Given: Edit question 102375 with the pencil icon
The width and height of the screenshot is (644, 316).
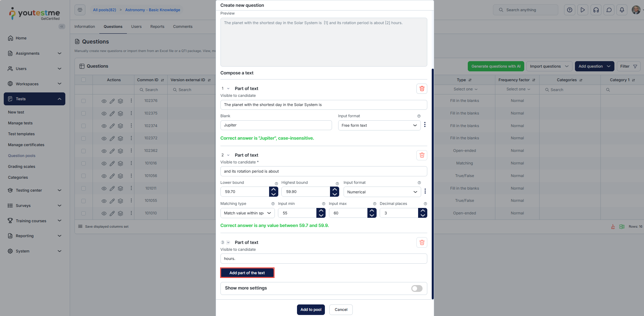Looking at the screenshot, I should pyautogui.click(x=112, y=113).
